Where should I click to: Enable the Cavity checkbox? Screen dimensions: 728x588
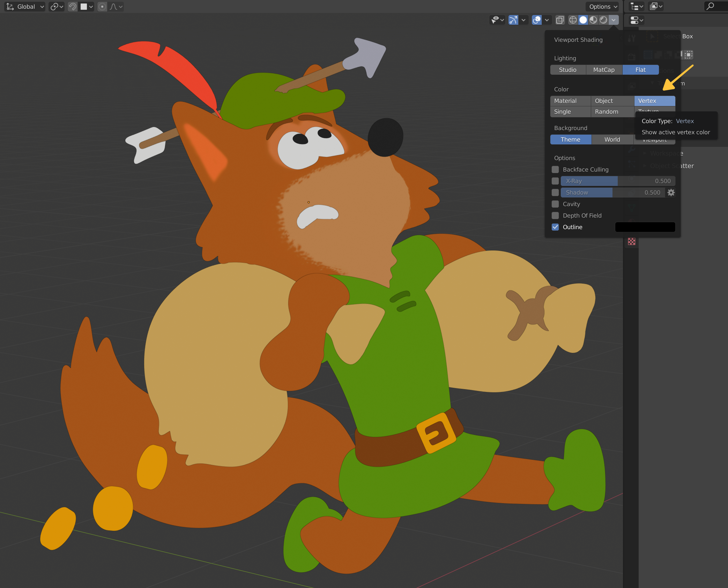[555, 204]
